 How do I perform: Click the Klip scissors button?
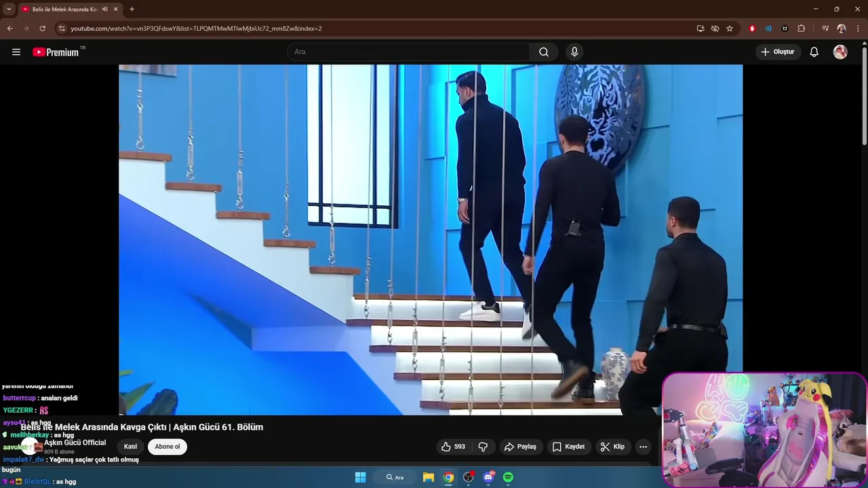612,447
